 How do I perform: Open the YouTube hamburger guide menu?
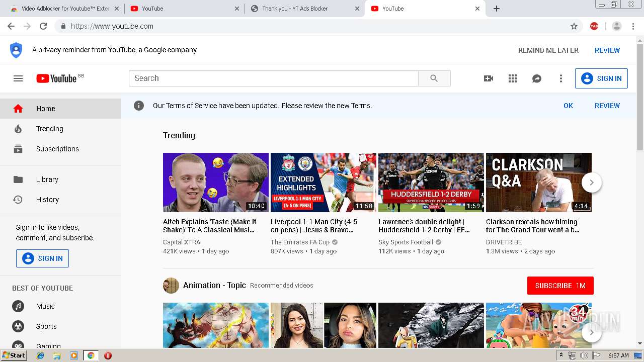point(18,78)
